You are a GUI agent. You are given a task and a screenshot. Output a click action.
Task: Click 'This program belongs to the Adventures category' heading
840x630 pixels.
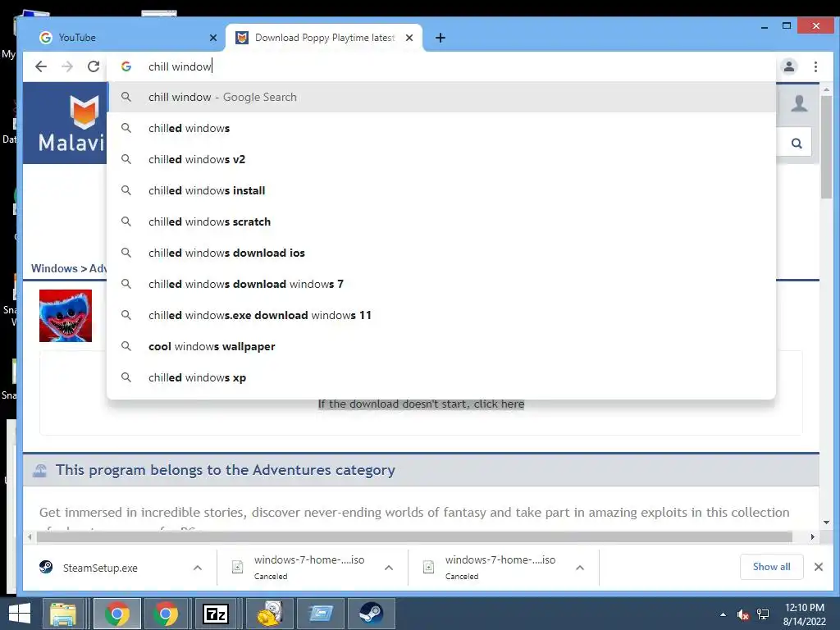click(225, 470)
